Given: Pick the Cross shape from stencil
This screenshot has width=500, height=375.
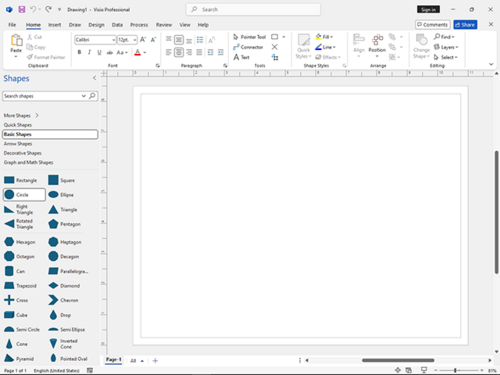Looking at the screenshot, I should click(x=16, y=300).
